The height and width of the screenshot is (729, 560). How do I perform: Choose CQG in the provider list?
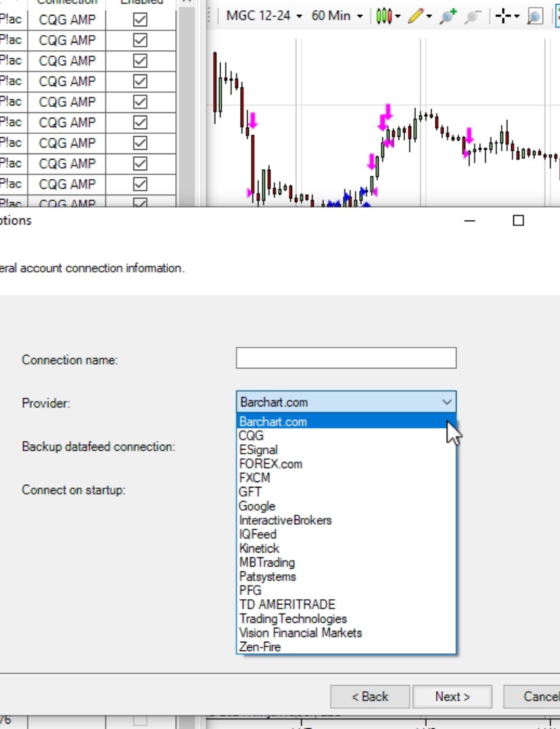[x=346, y=436]
